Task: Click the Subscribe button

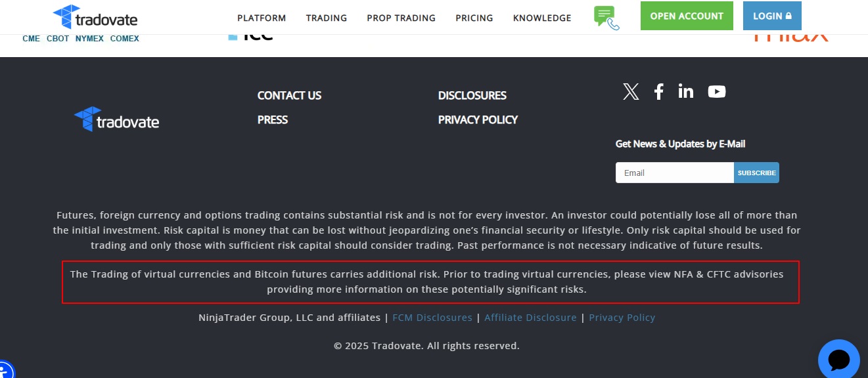Action: (x=756, y=173)
